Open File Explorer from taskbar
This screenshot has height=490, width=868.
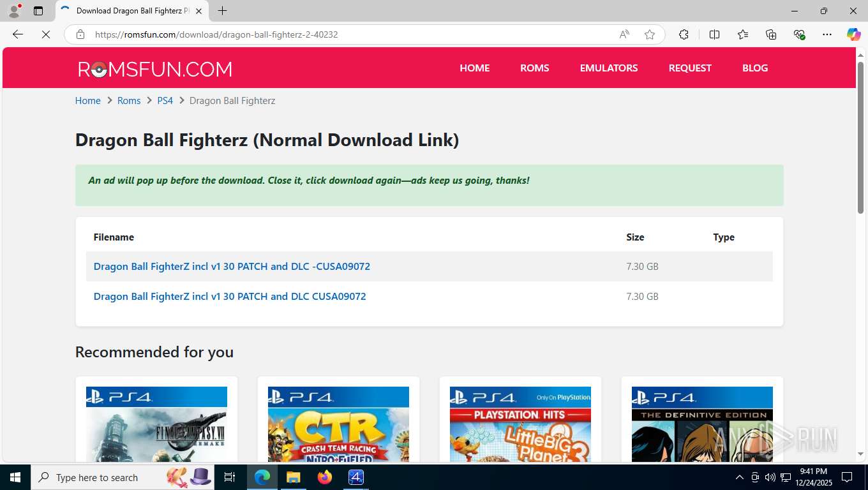click(x=293, y=477)
